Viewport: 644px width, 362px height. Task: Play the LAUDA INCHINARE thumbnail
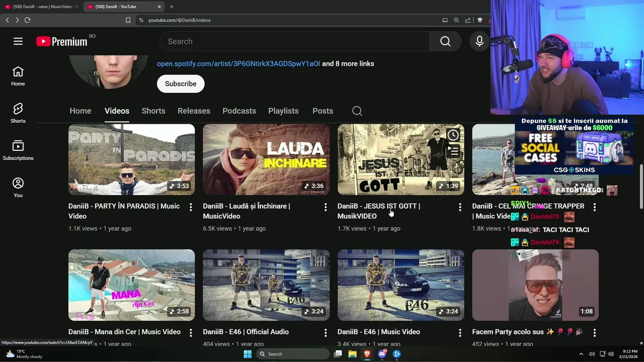(266, 159)
